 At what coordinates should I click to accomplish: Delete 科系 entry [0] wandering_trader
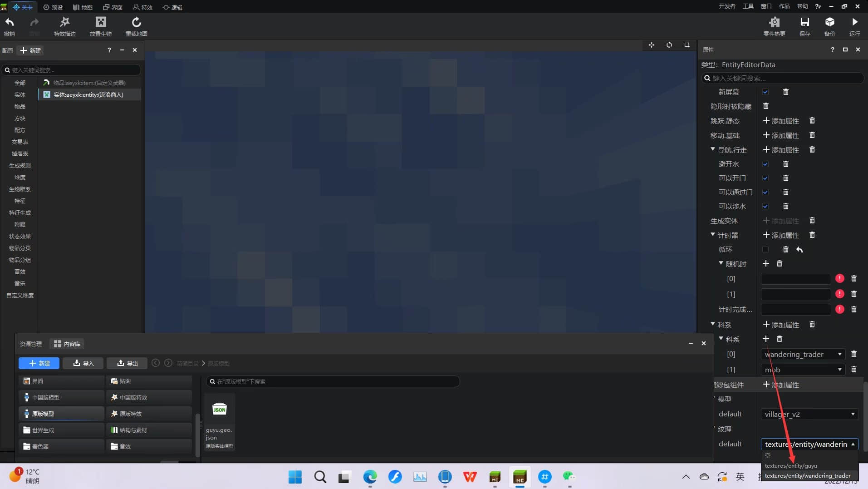(854, 354)
